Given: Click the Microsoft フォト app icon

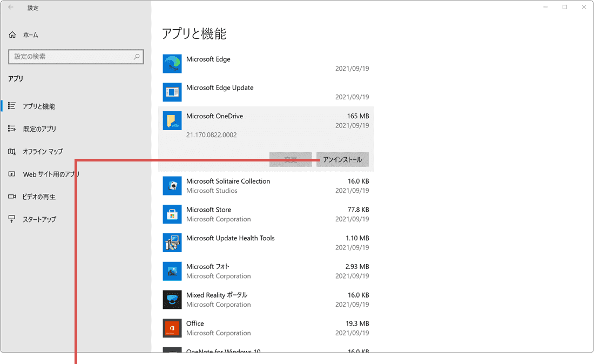Looking at the screenshot, I should 172,271.
